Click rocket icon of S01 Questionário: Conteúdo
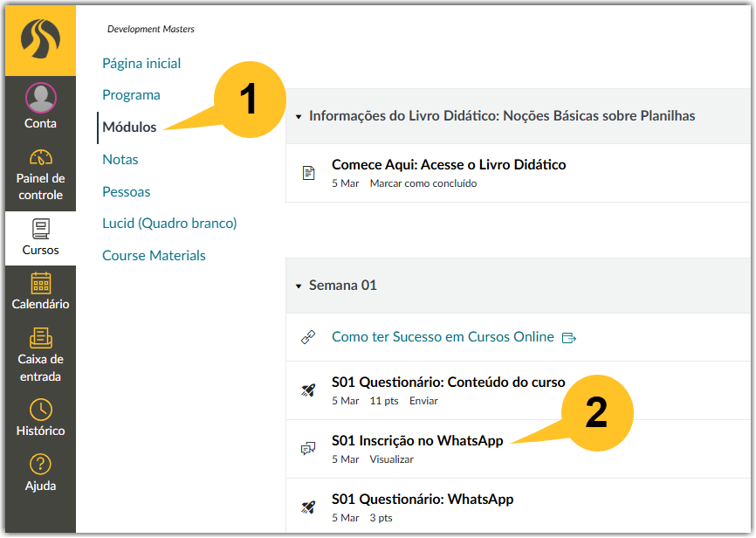This screenshot has width=756, height=538. point(308,390)
